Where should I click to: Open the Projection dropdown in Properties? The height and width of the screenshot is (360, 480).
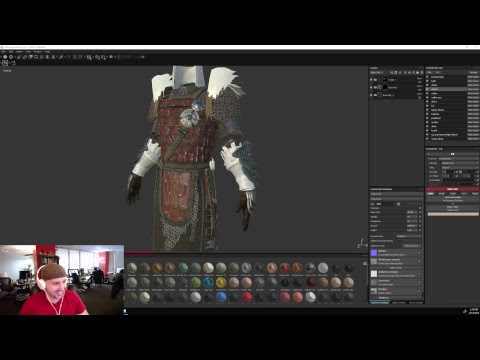click(x=459, y=159)
